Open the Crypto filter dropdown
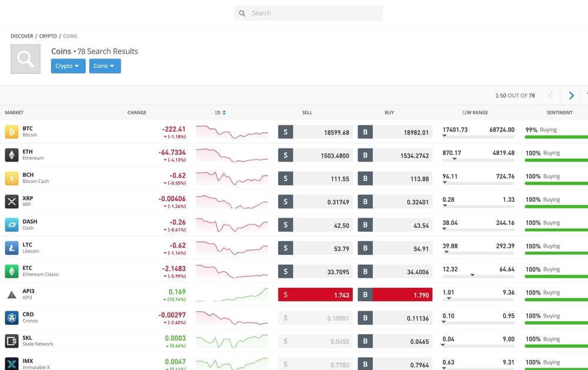The width and height of the screenshot is (588, 370). coord(68,66)
